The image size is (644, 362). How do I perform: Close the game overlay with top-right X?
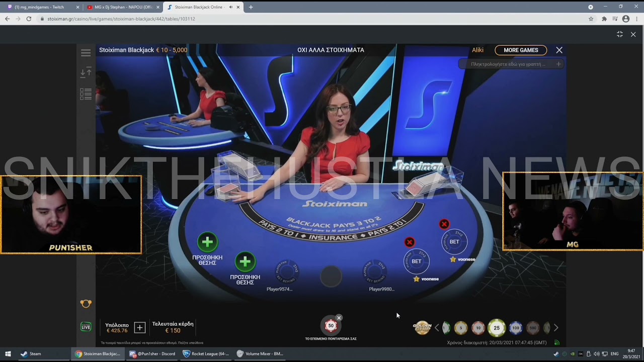(633, 34)
